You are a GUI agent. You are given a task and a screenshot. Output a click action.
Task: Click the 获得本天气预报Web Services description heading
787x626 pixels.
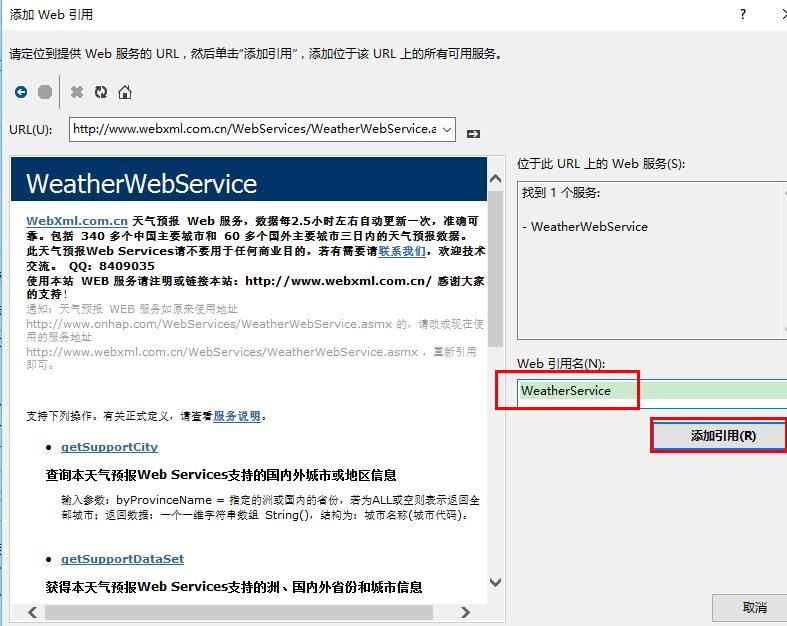click(x=234, y=587)
